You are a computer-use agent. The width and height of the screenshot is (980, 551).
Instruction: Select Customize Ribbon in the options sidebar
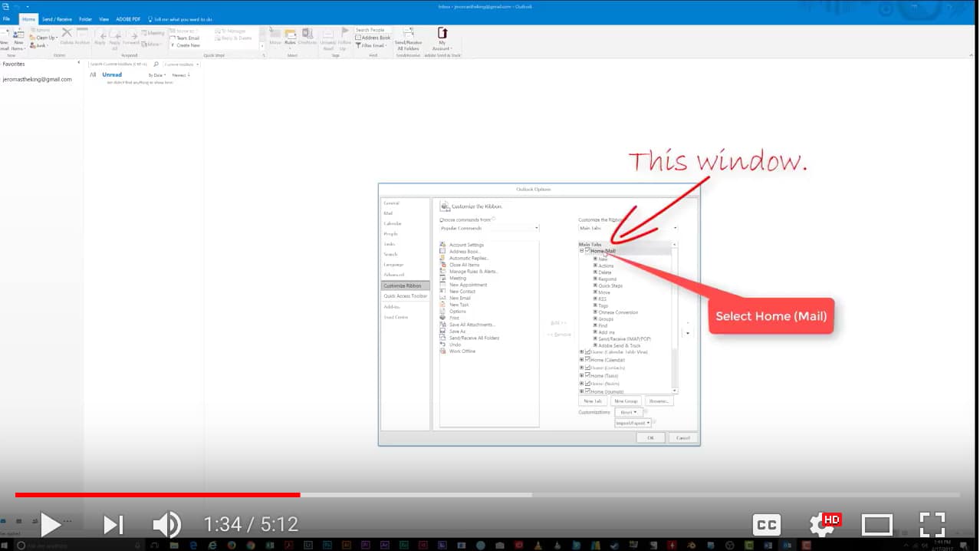[403, 285]
